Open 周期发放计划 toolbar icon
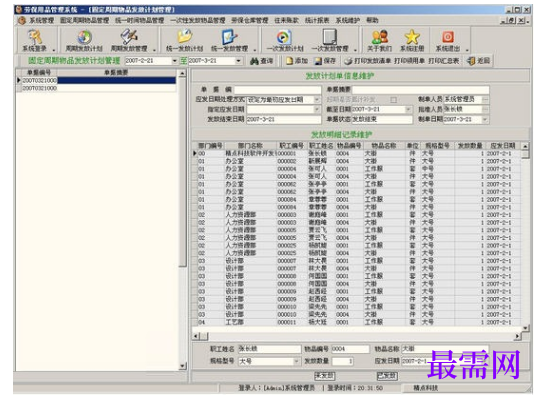This screenshot has width=539, height=396. coord(84,36)
